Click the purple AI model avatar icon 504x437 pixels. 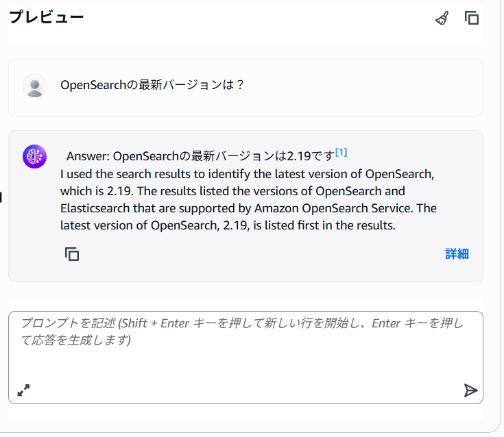coord(35,156)
